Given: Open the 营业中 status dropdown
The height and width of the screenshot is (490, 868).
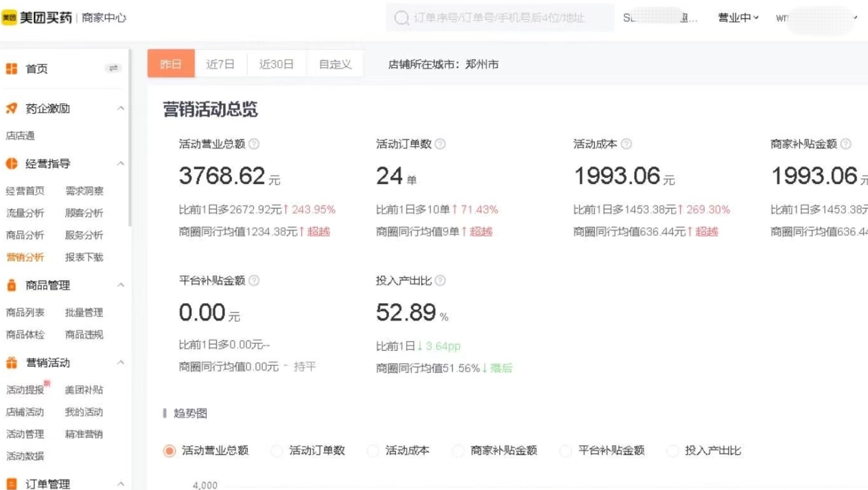Looking at the screenshot, I should (x=738, y=18).
